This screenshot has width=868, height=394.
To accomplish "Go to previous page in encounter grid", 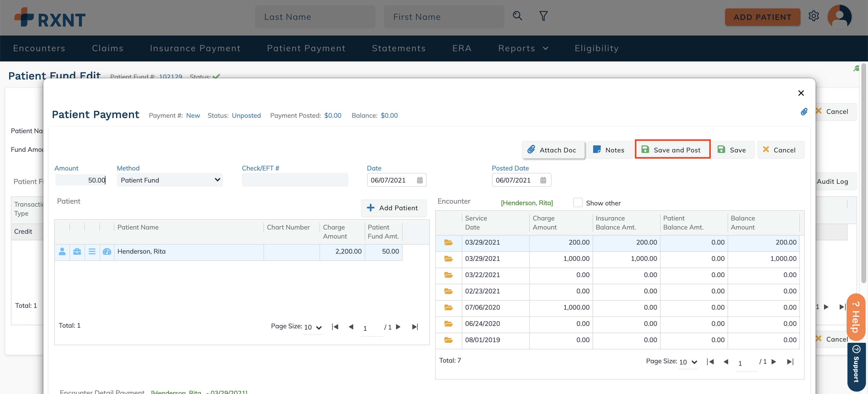I will point(726,362).
